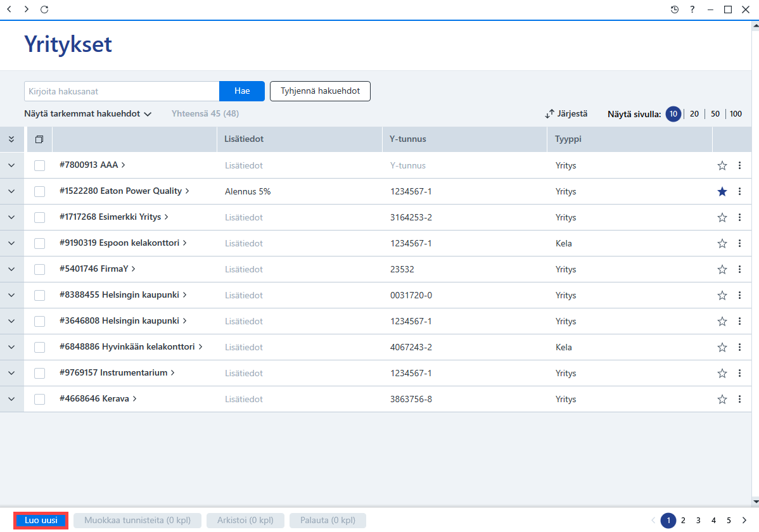Click the vertical scrollbar down arrow

[x=755, y=502]
